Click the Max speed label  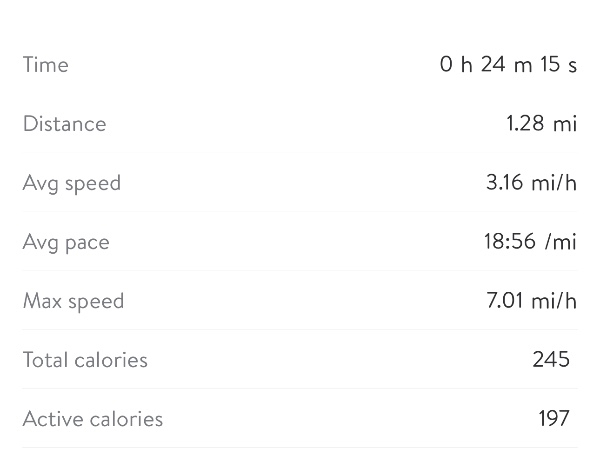point(73,301)
